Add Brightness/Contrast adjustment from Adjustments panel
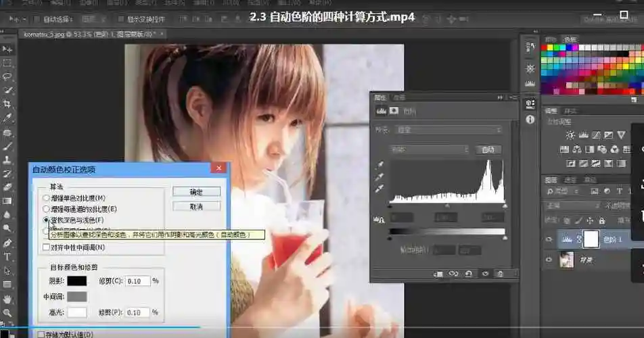Image resolution: width=644 pixels, height=338 pixels. pos(570,135)
